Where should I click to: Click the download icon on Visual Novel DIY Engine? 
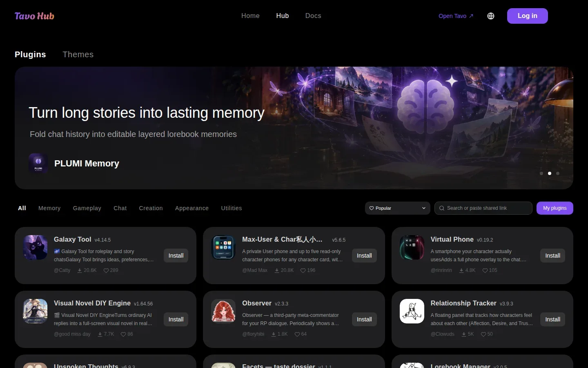coord(100,334)
